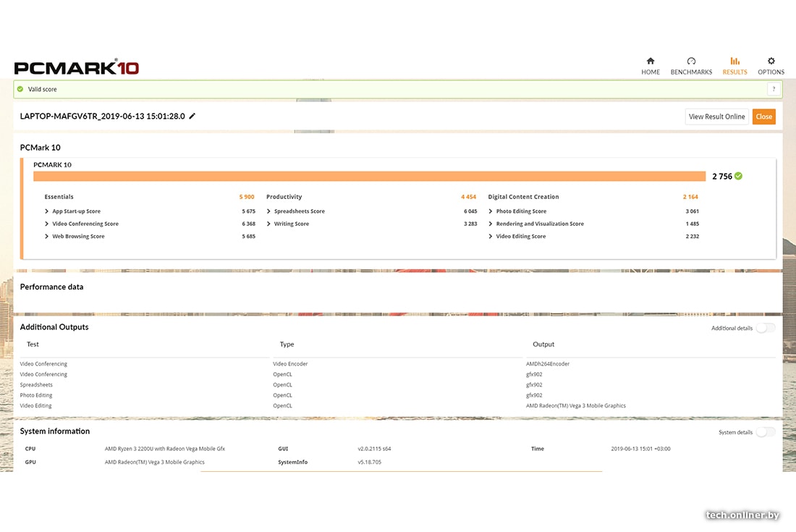This screenshot has height=532, width=796.
Task: Open the Home page icon
Action: click(651, 61)
